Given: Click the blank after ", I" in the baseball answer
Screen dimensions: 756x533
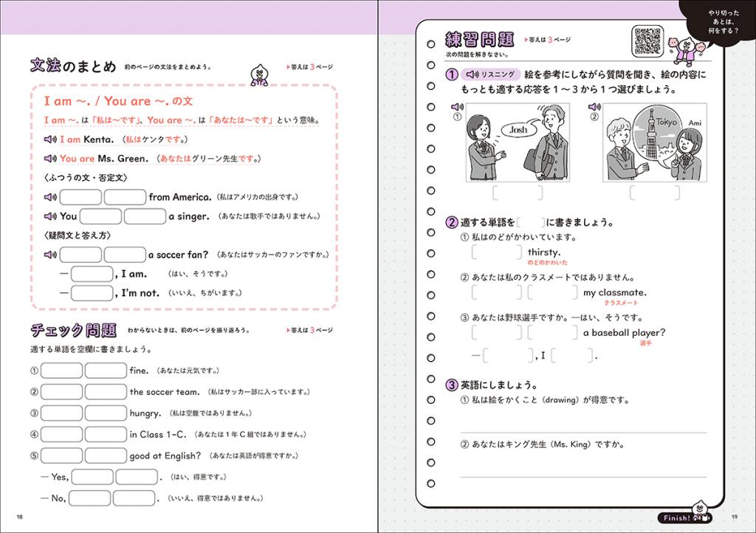Looking at the screenshot, I should coord(572,356).
